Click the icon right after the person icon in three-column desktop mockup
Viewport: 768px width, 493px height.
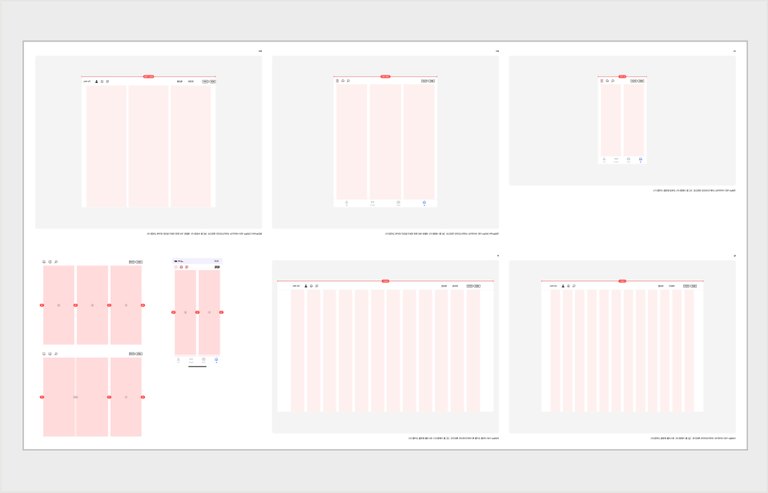102,81
